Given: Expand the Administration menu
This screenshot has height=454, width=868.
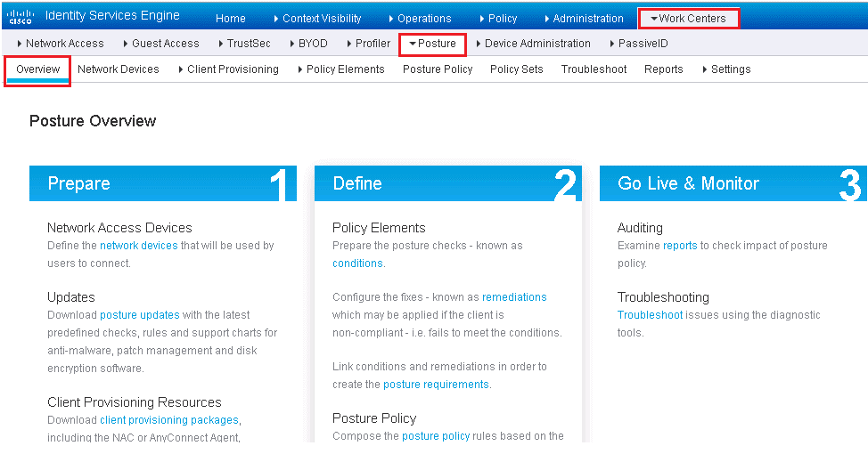Looking at the screenshot, I should [x=584, y=18].
